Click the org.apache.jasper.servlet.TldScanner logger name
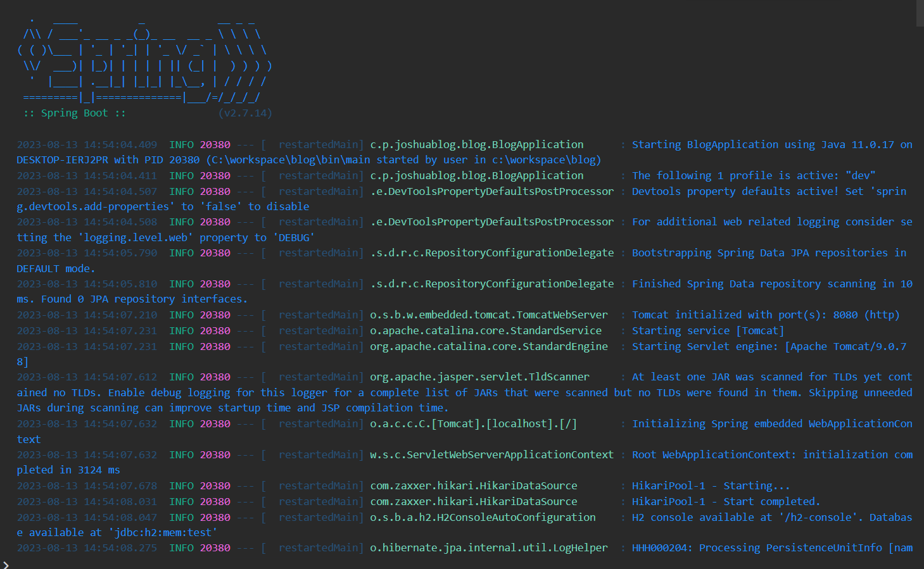924x569 pixels. tap(479, 377)
